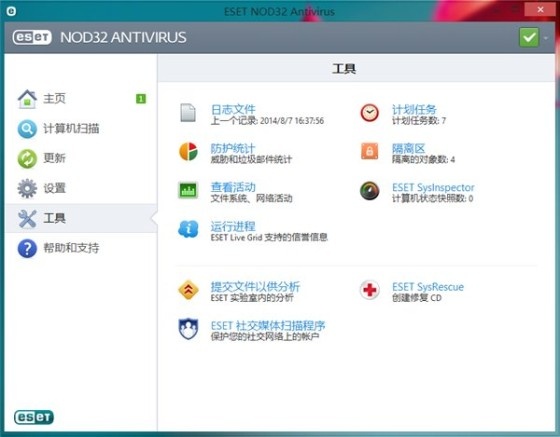Click the 防护统计 pie chart icon
The width and height of the screenshot is (560, 437).
pyautogui.click(x=188, y=151)
